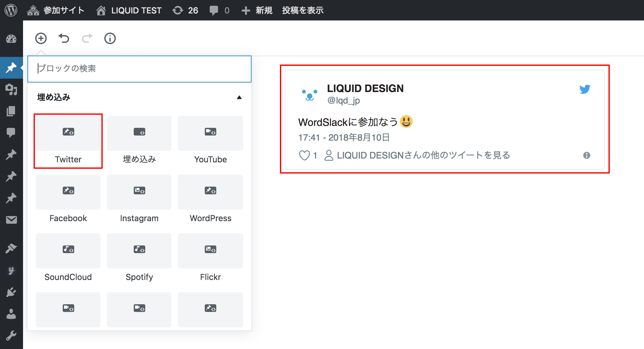Image resolution: width=644 pixels, height=349 pixels.
Task: Click the Twitter bird icon in tweet
Action: [x=585, y=89]
